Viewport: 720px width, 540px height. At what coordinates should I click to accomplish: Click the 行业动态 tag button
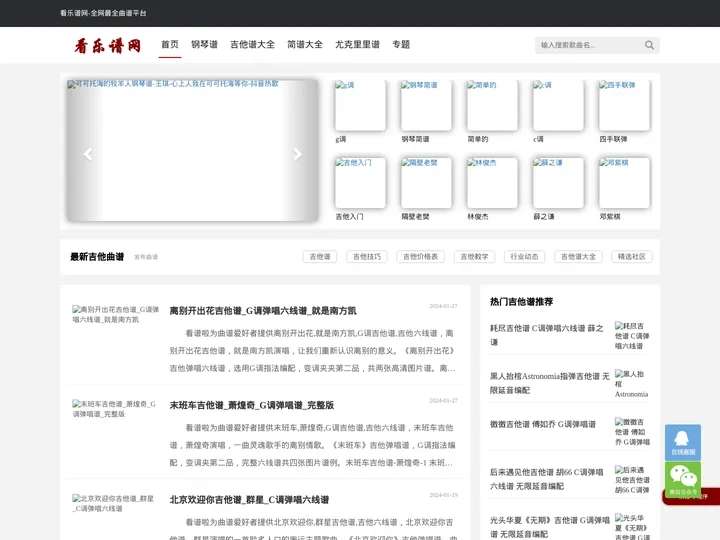coord(524,257)
